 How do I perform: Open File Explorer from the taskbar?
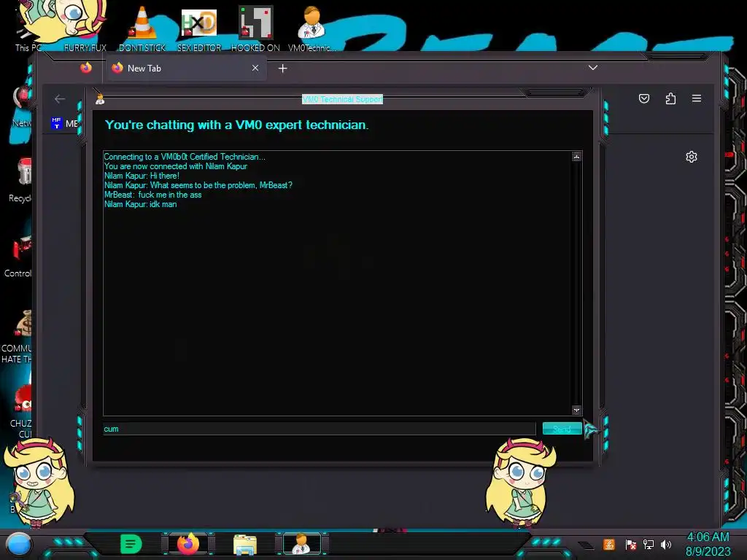245,545
